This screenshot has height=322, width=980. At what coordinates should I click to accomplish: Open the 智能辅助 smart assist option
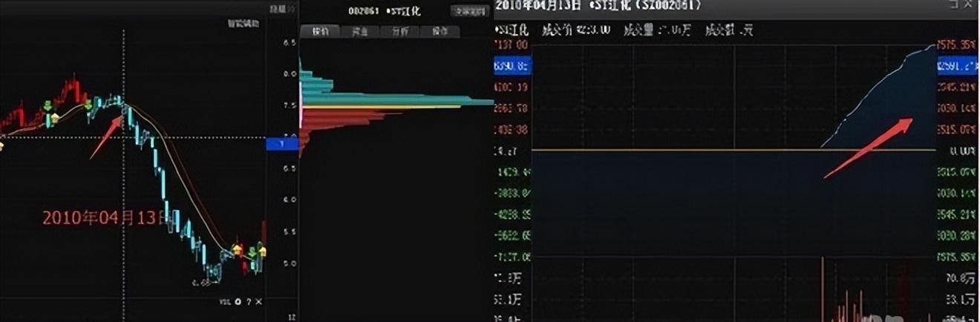[x=244, y=24]
